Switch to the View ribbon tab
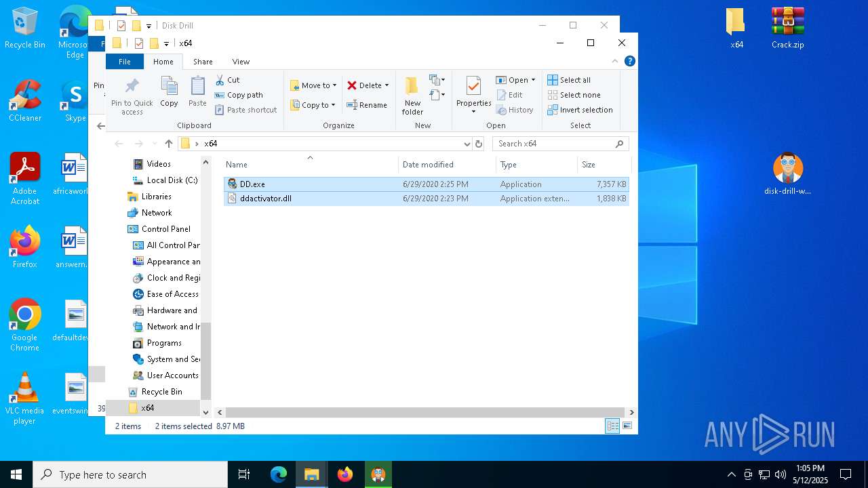Screen dimensions: 868x488 pyautogui.click(x=241, y=62)
